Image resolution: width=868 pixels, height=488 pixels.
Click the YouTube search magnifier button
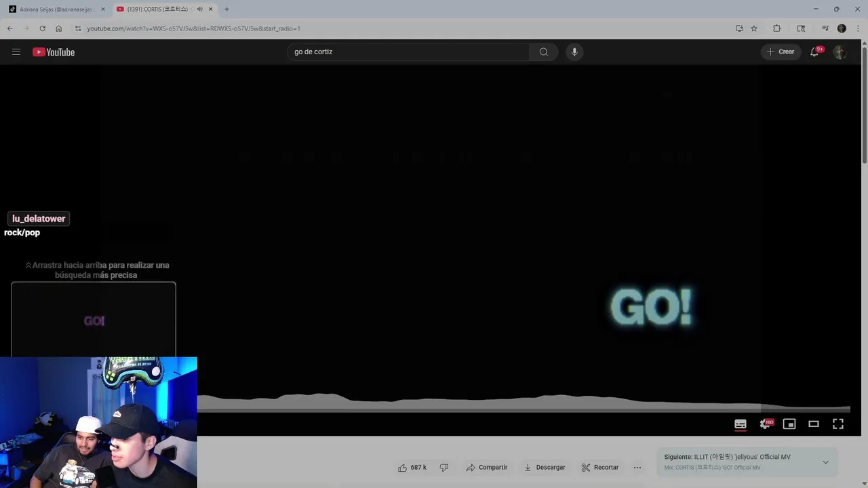544,52
